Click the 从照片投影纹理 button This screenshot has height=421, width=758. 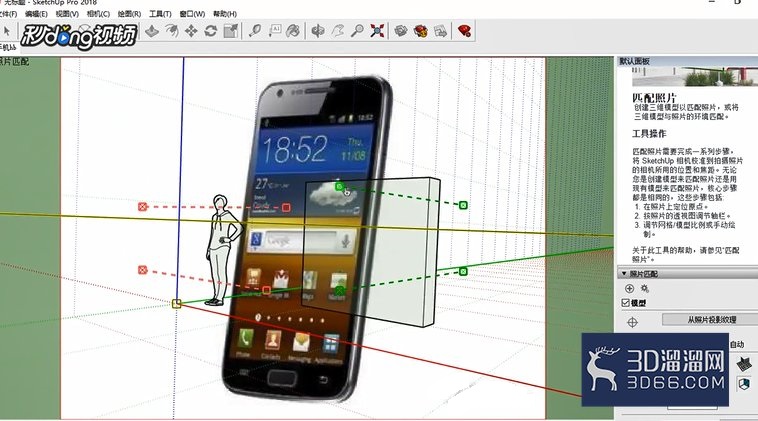pos(710,319)
